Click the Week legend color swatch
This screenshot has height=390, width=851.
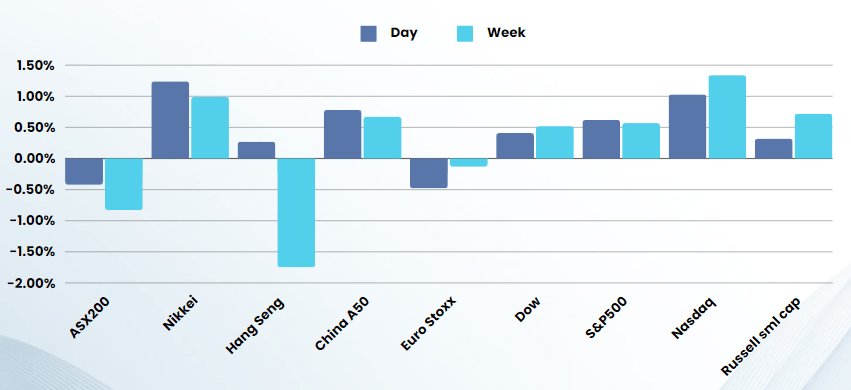tap(465, 34)
